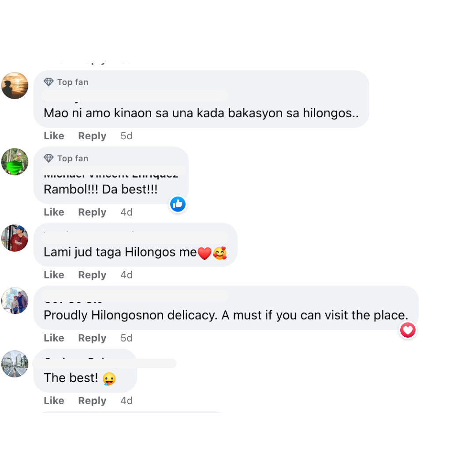Like the 'Lami jud taga Hilongos' comment

pos(54,275)
